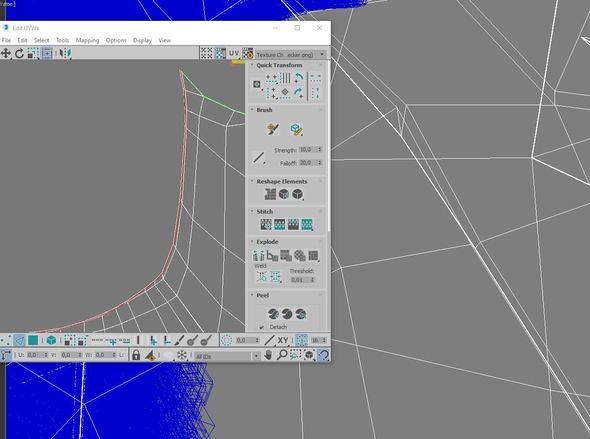The height and width of the screenshot is (439, 590).
Task: Activate the Zoom magnifier tool
Action: coord(282,355)
